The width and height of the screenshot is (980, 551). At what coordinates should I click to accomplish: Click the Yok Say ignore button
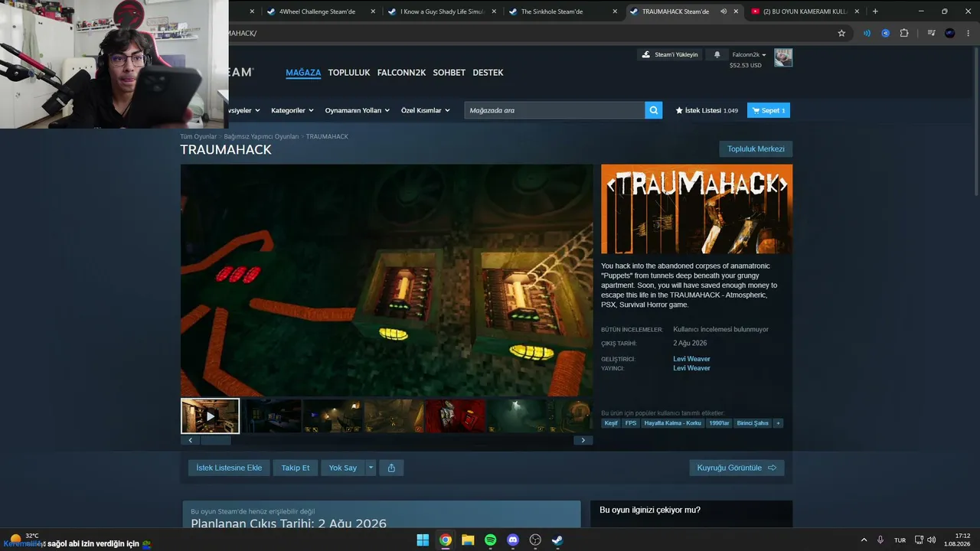343,468
